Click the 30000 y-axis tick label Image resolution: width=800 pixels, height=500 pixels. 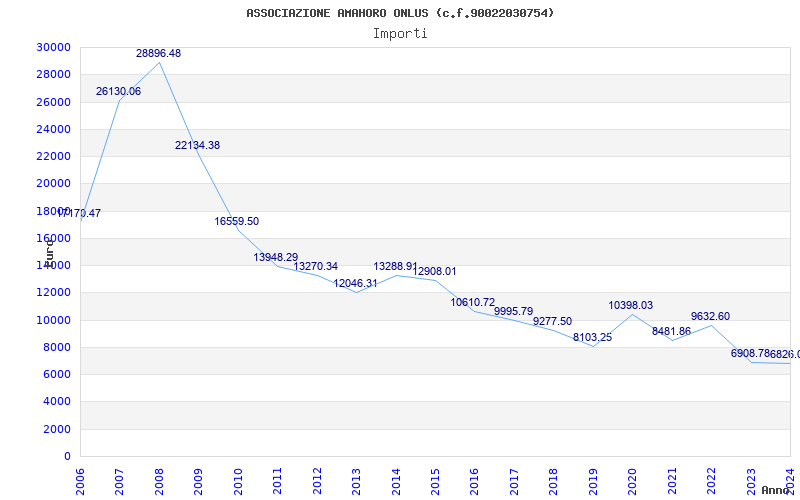[x=53, y=47]
